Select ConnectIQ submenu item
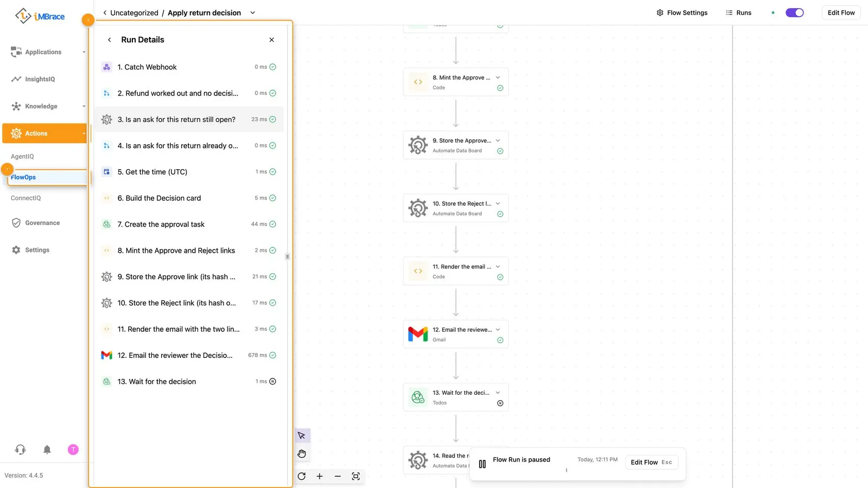The image size is (868, 488). point(26,198)
